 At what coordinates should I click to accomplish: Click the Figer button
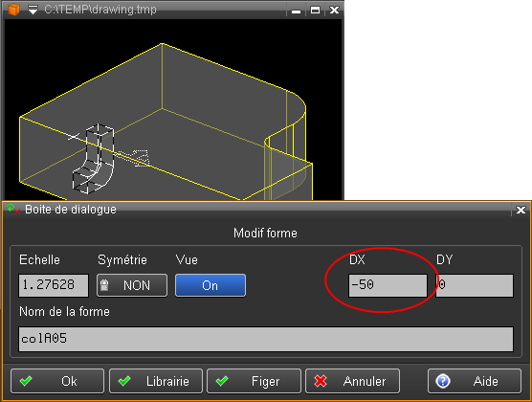pyautogui.click(x=254, y=381)
